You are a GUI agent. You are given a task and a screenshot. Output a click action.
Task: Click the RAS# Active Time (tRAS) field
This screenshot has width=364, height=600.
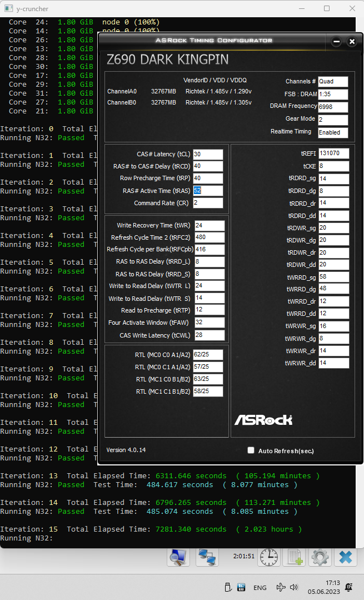coord(208,191)
